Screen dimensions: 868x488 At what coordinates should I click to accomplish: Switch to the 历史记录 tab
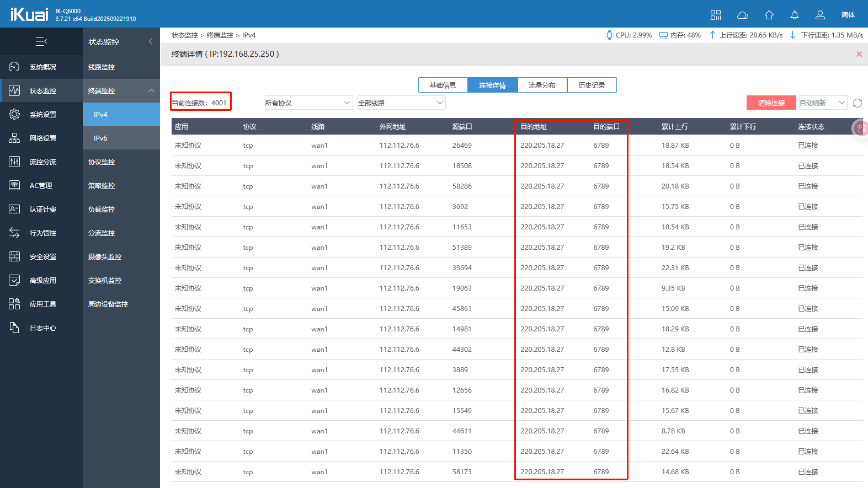(592, 85)
